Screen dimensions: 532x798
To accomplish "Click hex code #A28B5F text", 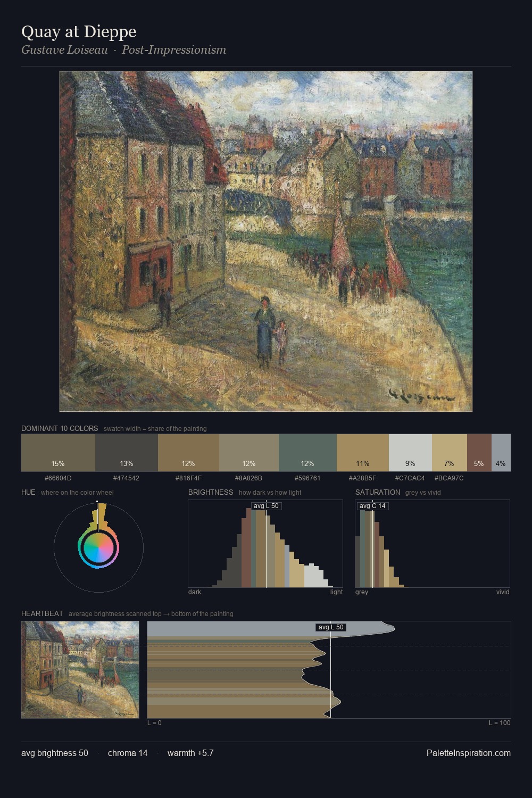I will (x=362, y=478).
